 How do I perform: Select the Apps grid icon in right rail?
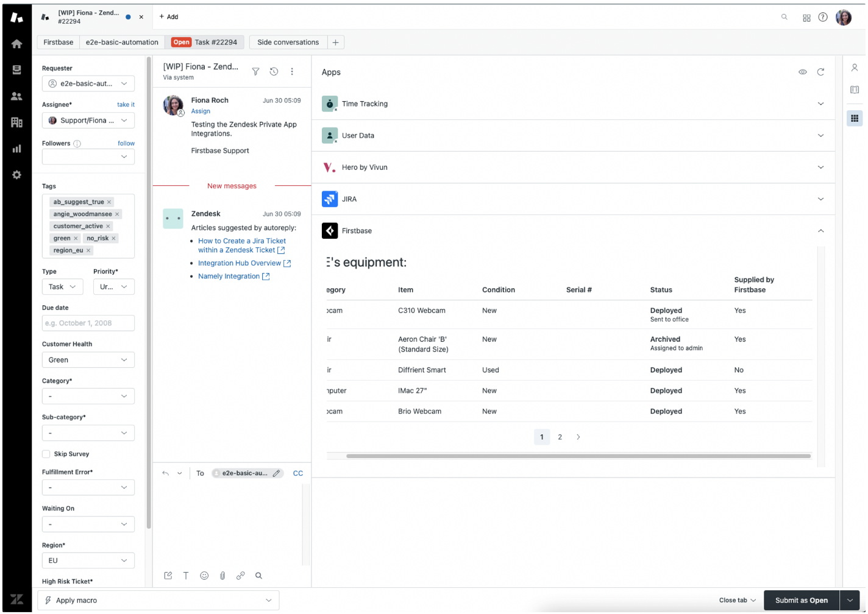pos(855,118)
